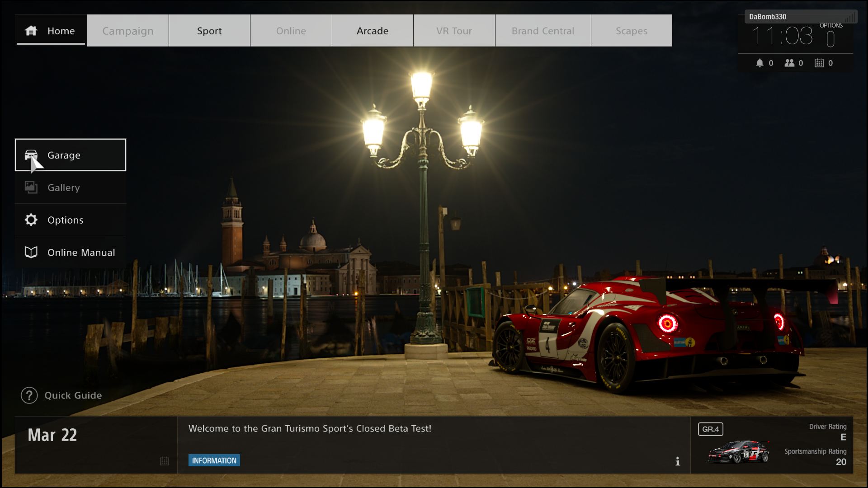Click the Quick Guide question mark icon
Screen dimensions: 868x488
tap(29, 395)
